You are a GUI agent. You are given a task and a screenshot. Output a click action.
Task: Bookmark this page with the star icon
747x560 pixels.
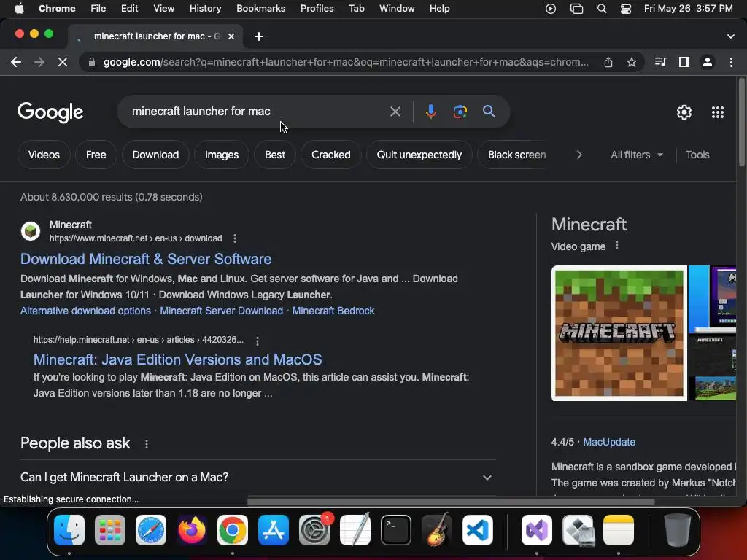632,62
